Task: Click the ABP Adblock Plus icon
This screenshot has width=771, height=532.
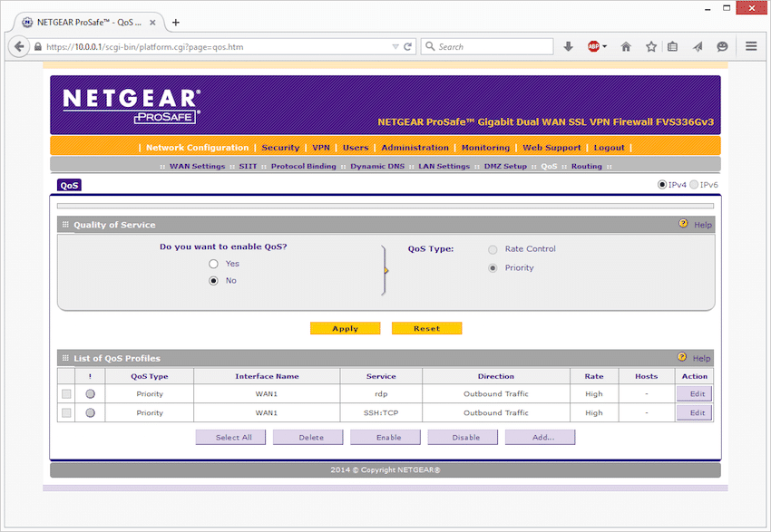Action: click(x=593, y=46)
